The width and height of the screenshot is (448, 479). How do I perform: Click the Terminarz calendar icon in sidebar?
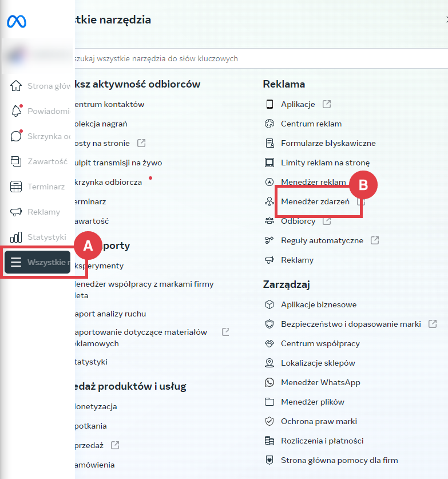(x=16, y=187)
